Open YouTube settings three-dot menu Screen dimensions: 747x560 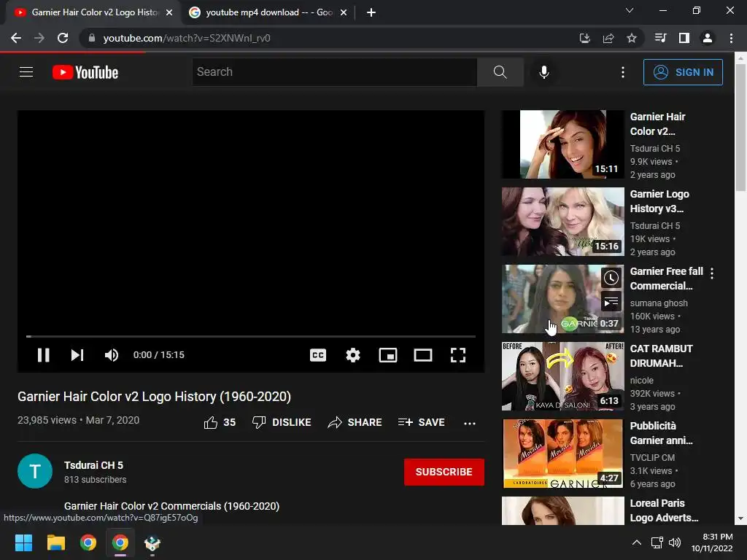click(623, 72)
